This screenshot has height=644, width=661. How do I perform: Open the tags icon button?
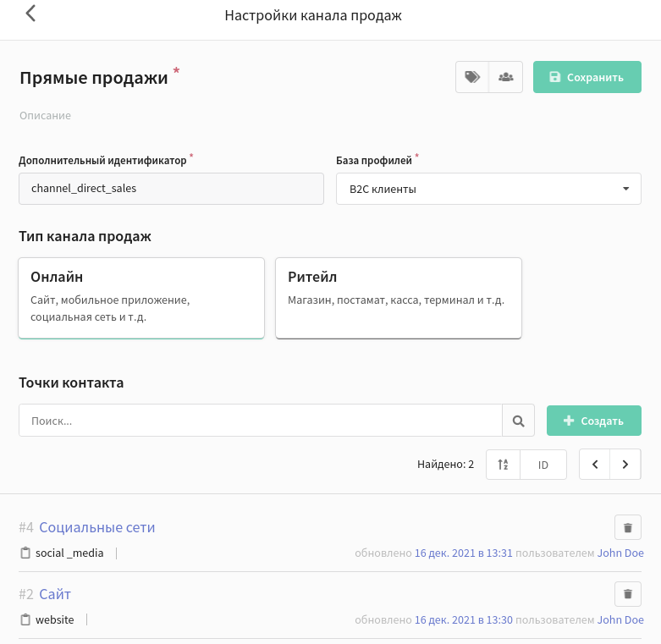(472, 77)
